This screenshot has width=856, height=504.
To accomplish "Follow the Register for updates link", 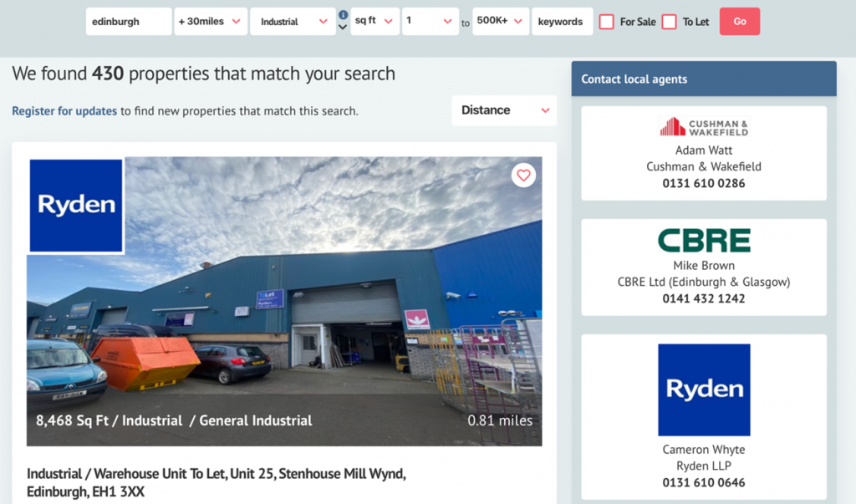I will (64, 111).
